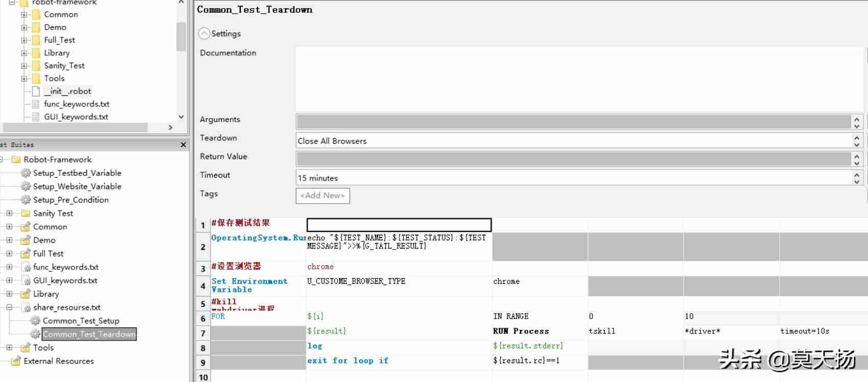This screenshot has width=868, height=382.
Task: Click the Timeout field down arrow
Action: 857,182
